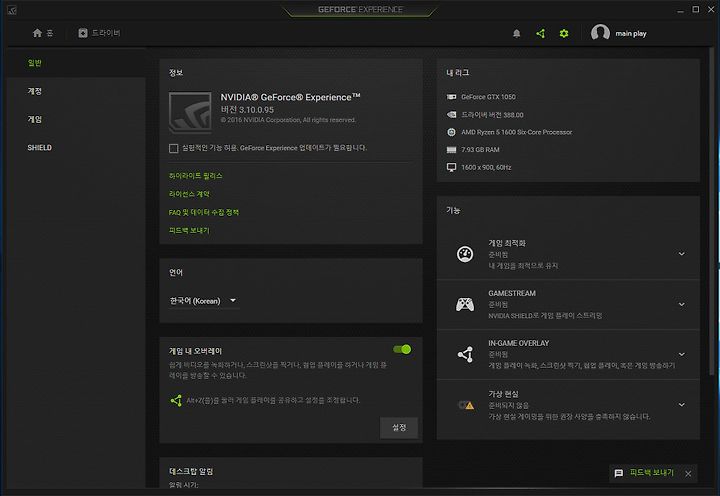
Task: Click the user avatar picture
Action: pos(600,33)
